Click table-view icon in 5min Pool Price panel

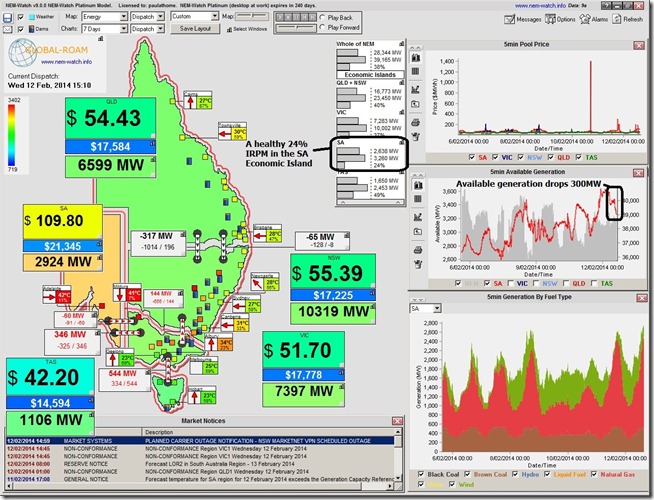tap(416, 71)
